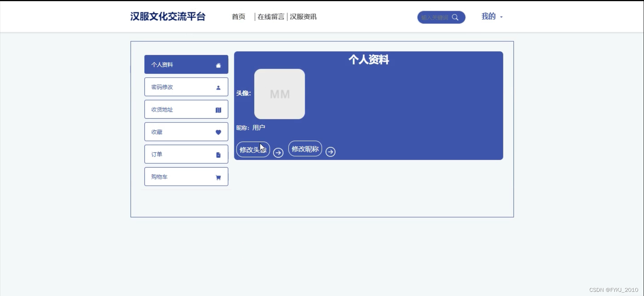Click the search magnifier icon

[455, 17]
